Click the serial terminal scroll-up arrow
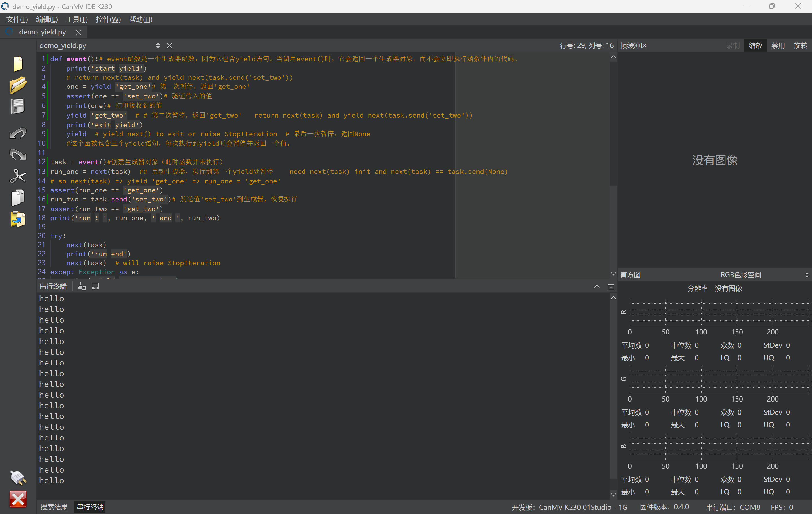Image resolution: width=812 pixels, height=514 pixels. pos(614,298)
